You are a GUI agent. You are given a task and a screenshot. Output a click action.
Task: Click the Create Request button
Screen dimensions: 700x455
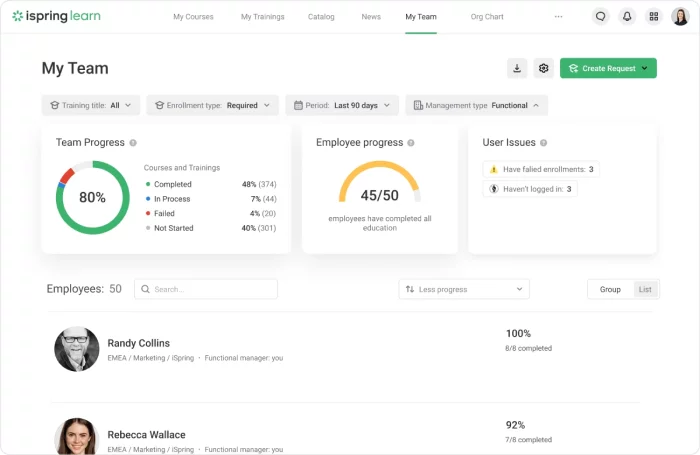click(x=608, y=68)
